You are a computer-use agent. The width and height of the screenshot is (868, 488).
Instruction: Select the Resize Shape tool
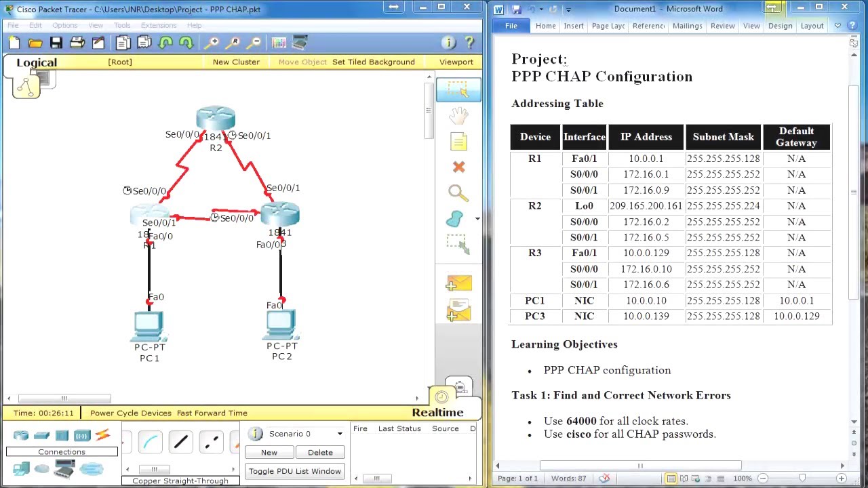coord(458,244)
